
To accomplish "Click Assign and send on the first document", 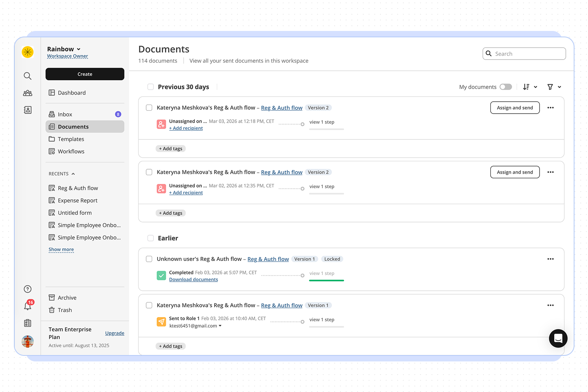I will tap(515, 108).
